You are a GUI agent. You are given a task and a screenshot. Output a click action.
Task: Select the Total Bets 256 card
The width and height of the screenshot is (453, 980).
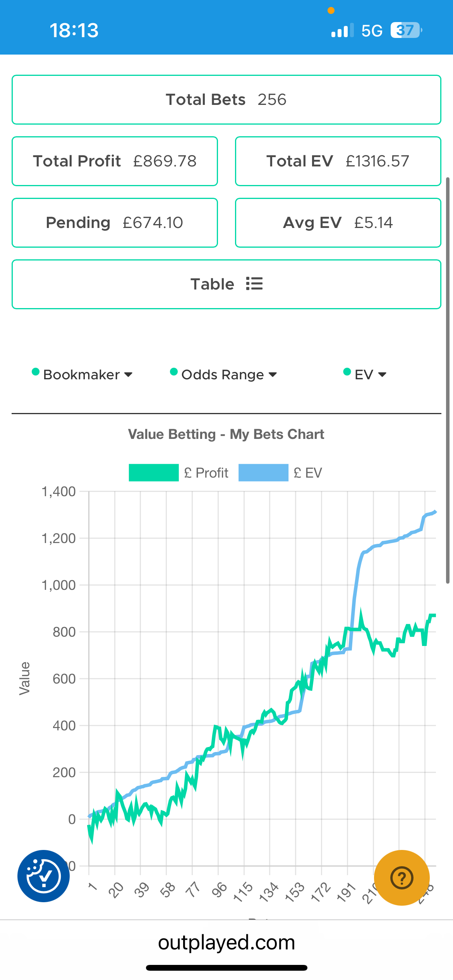(x=226, y=99)
